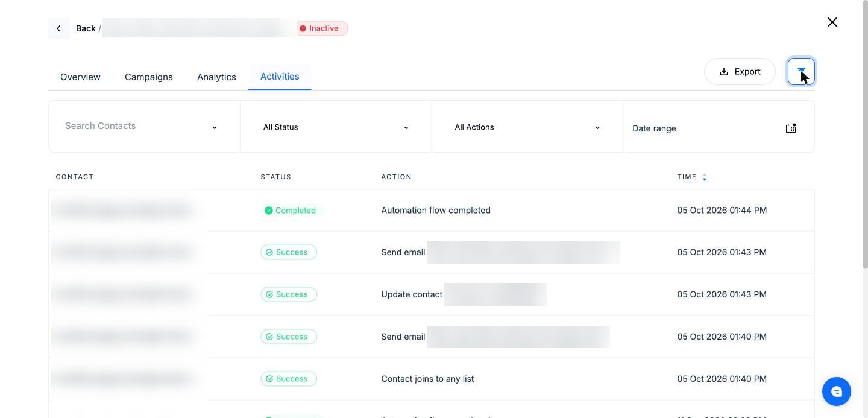Click 'Update contact' action text

click(412, 294)
